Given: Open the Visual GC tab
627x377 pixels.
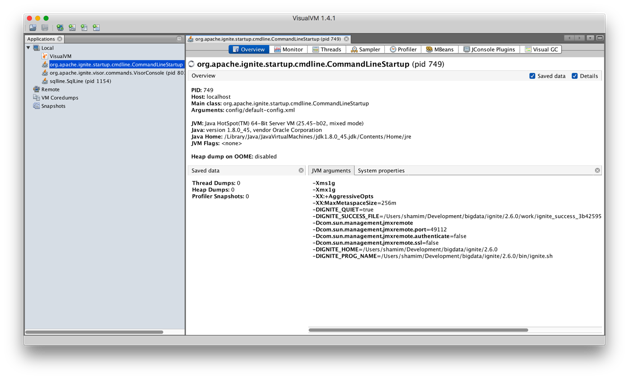Looking at the screenshot, I should click(x=541, y=49).
